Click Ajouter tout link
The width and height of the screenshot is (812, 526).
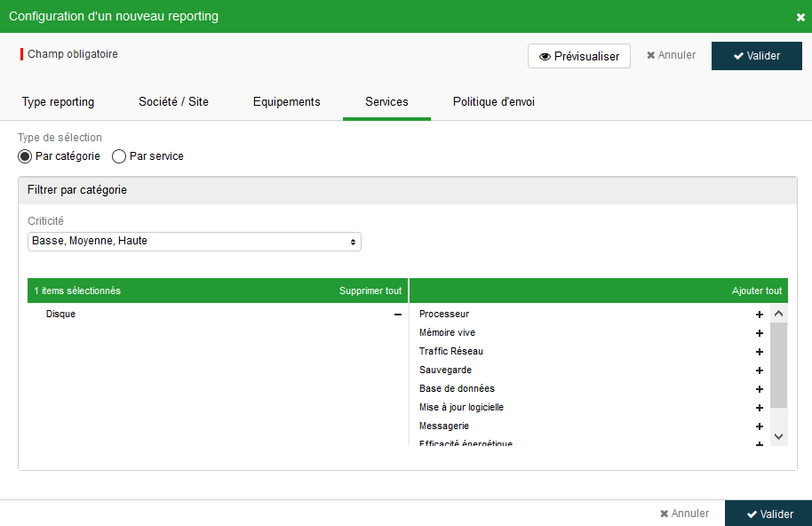tap(757, 291)
